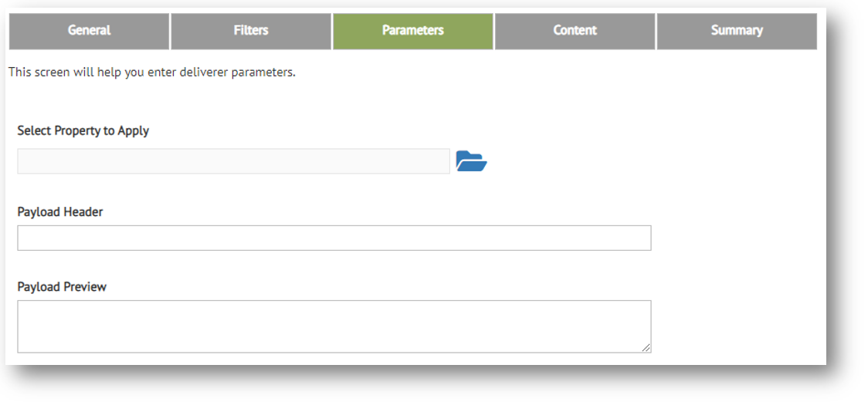Click inside the Payload Header input
The image size is (868, 402).
[x=334, y=238]
